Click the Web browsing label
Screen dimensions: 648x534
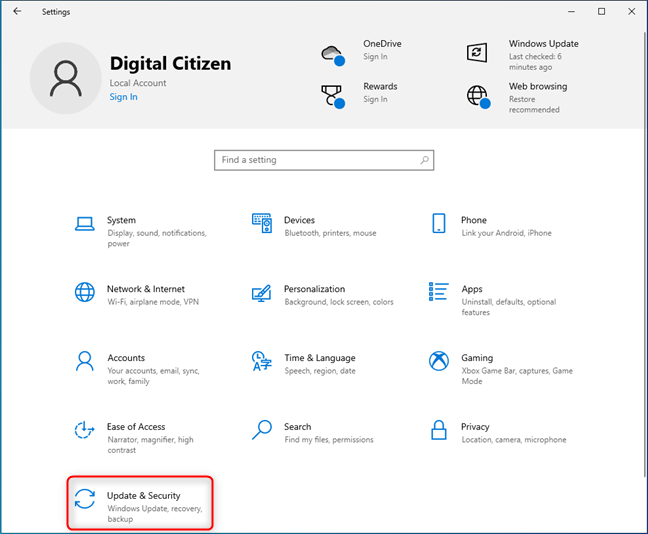[x=538, y=86]
